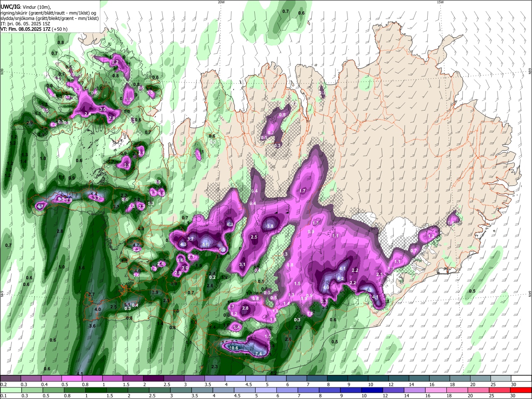The width and height of the screenshot is (532, 399).
Task: Click the initial time line 'IT: þri. 06. 05. 2025 15Z'
Action: (x=26, y=24)
